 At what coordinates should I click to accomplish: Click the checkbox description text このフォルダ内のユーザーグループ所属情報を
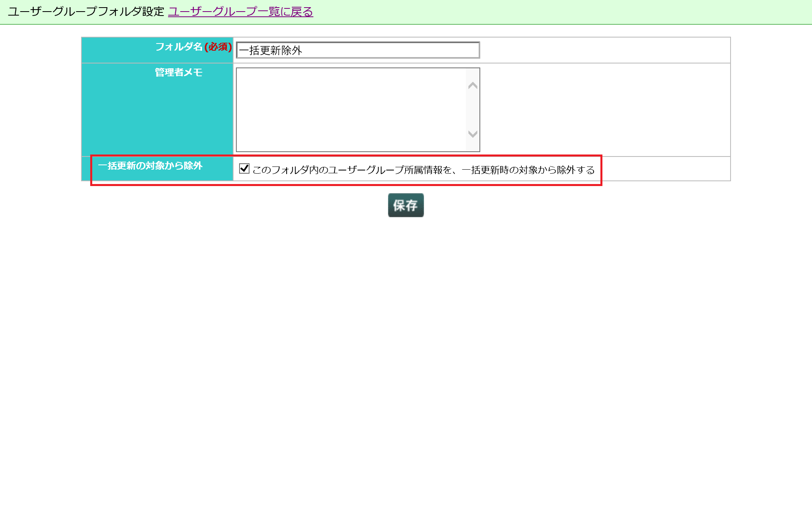coord(352,170)
